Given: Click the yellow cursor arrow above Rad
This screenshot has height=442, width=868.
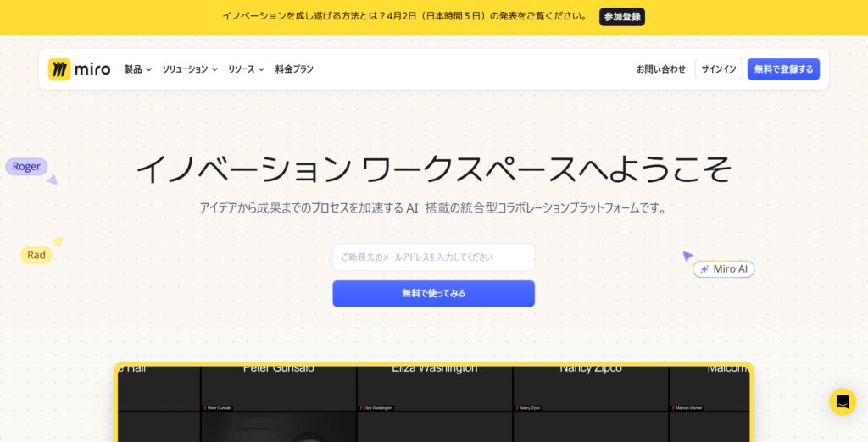Looking at the screenshot, I should 58,241.
